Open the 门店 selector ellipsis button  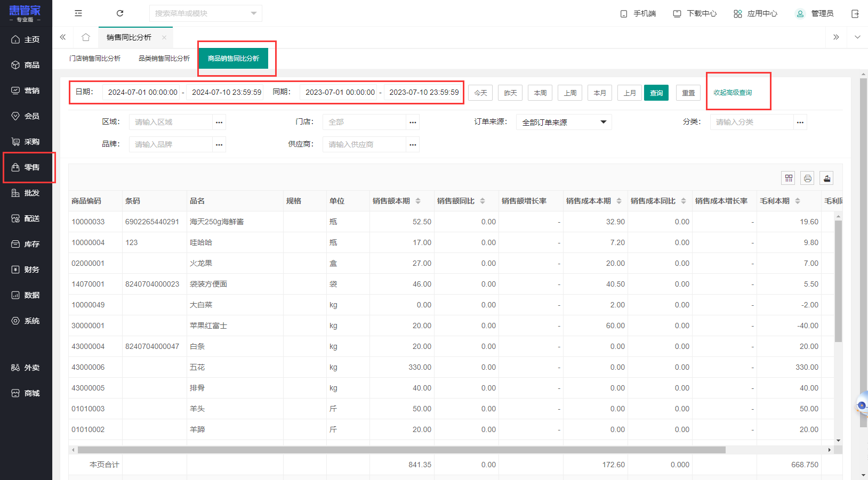pyautogui.click(x=413, y=123)
